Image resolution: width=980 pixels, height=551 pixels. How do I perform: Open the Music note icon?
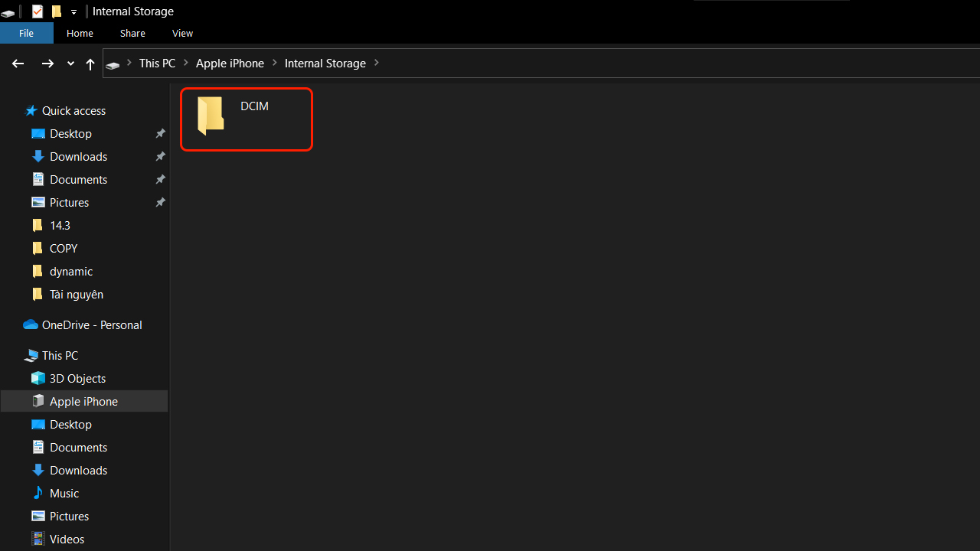[x=38, y=494]
